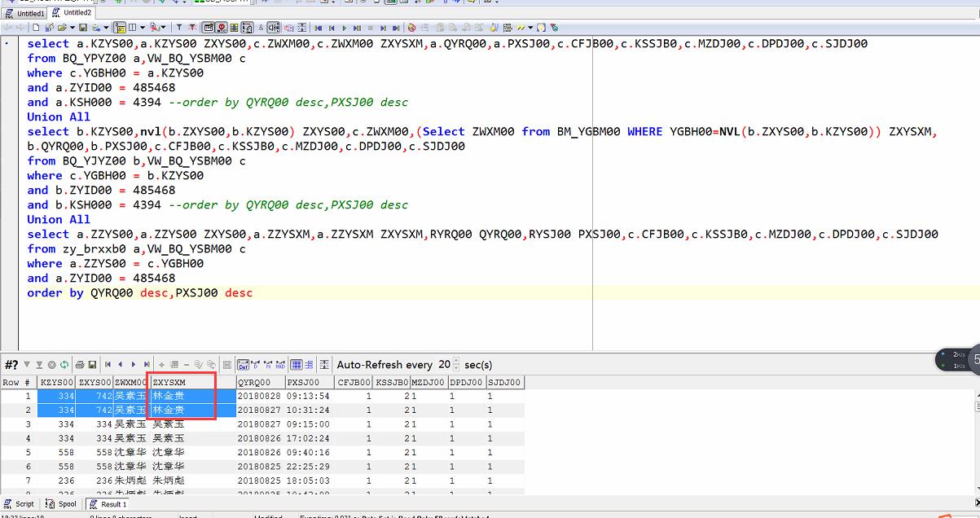
Task: Open dropdown arrow beside open folder icon
Action: pyautogui.click(x=72, y=28)
